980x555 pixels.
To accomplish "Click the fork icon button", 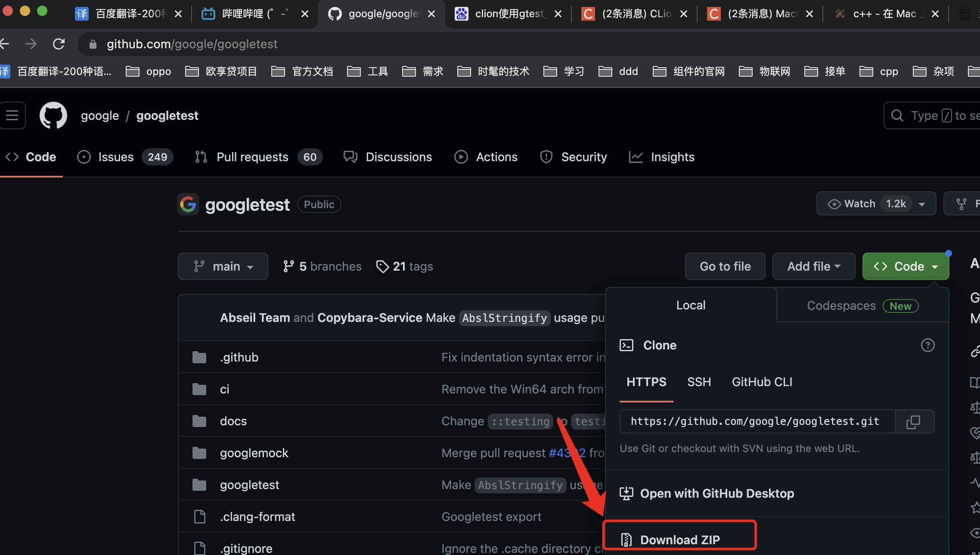I will point(962,204).
